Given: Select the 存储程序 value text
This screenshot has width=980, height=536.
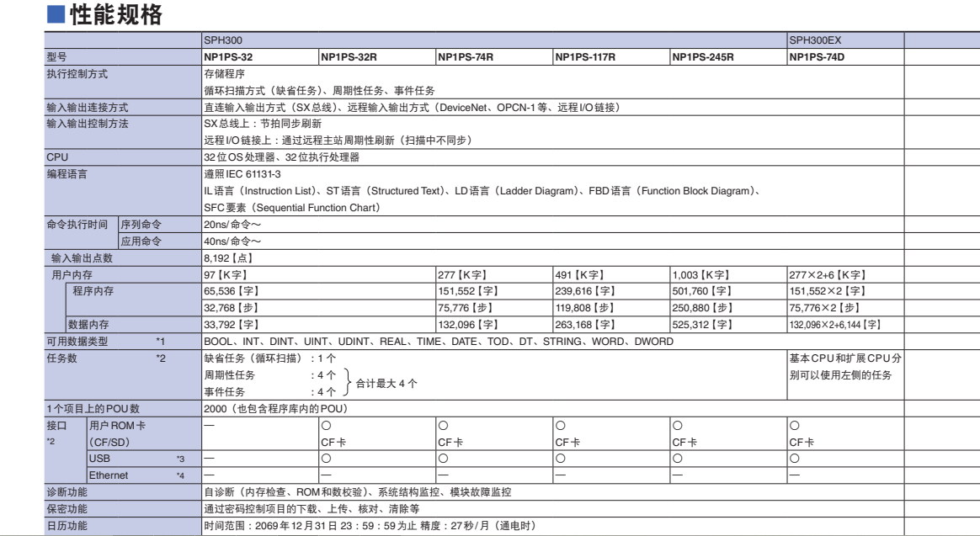Looking at the screenshot, I should 225,74.
